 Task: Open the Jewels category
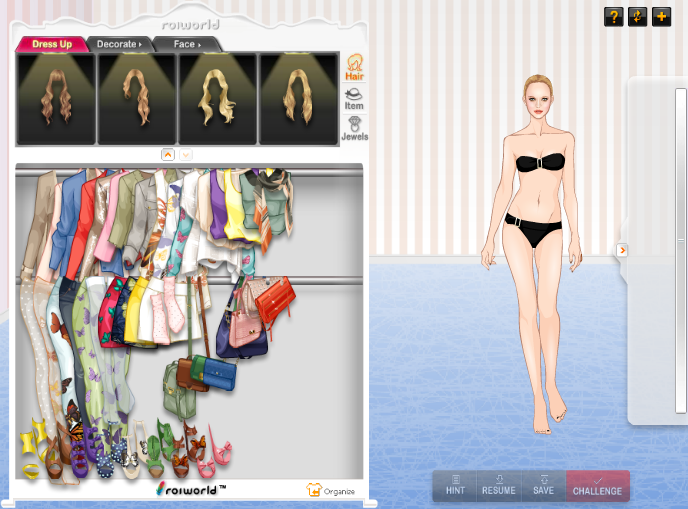[x=354, y=128]
